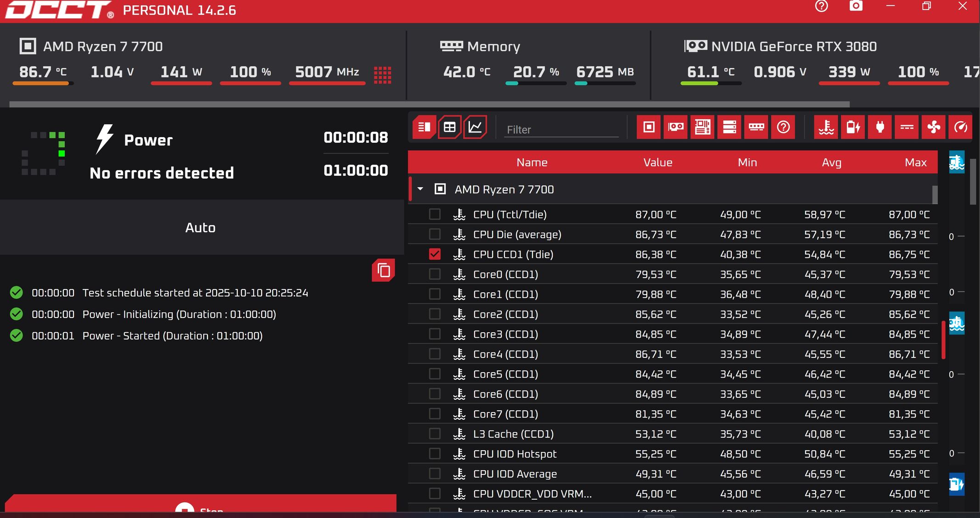The height and width of the screenshot is (518, 980).
Task: Toggle the fan sensor filter icon
Action: (x=934, y=127)
